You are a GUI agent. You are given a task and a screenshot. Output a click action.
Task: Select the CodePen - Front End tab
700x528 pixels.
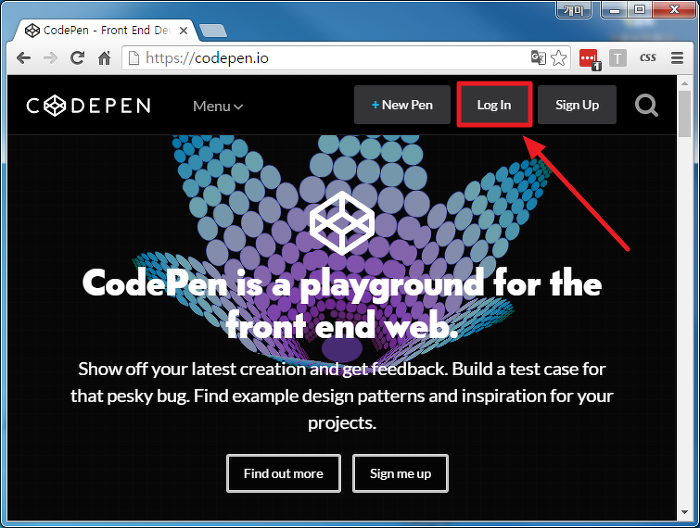pos(105,30)
